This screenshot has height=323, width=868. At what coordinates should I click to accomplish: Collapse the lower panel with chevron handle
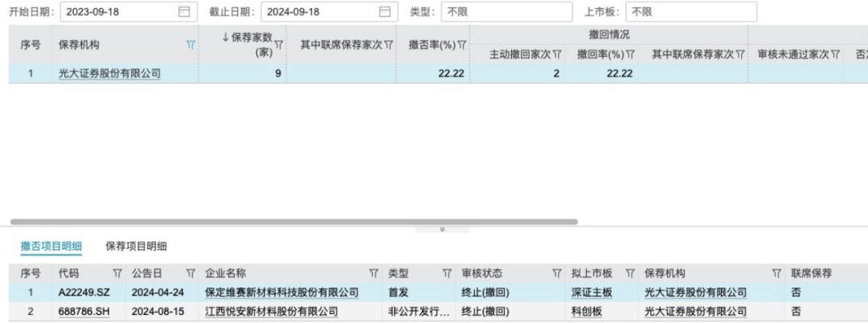point(442,229)
